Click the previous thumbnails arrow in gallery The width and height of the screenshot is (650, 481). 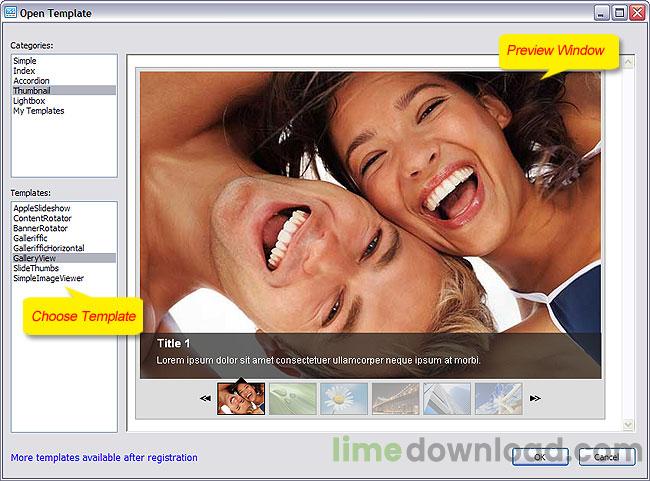click(205, 398)
